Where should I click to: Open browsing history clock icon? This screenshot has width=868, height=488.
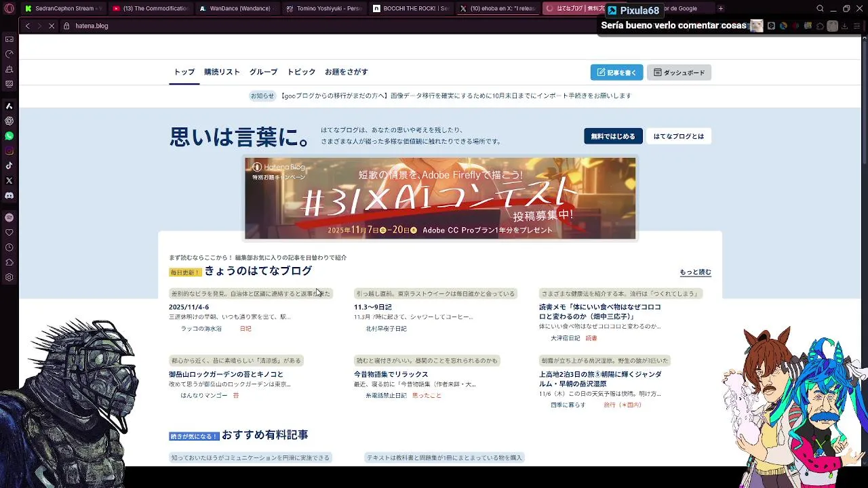[x=9, y=247]
